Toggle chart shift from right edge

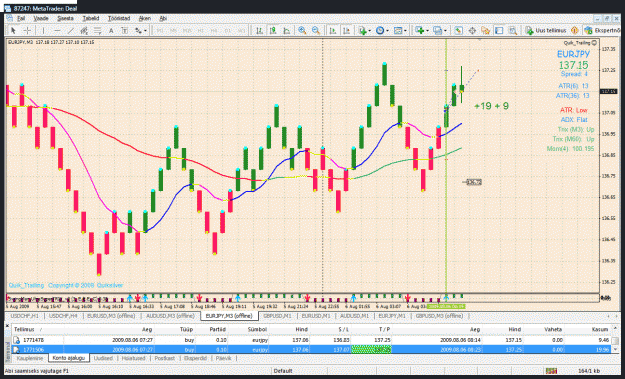346,31
